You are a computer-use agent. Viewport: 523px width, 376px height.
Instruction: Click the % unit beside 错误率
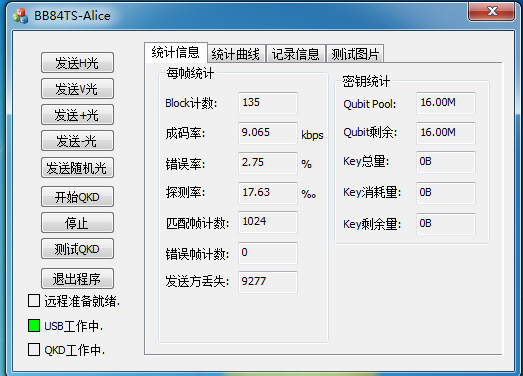click(x=307, y=164)
